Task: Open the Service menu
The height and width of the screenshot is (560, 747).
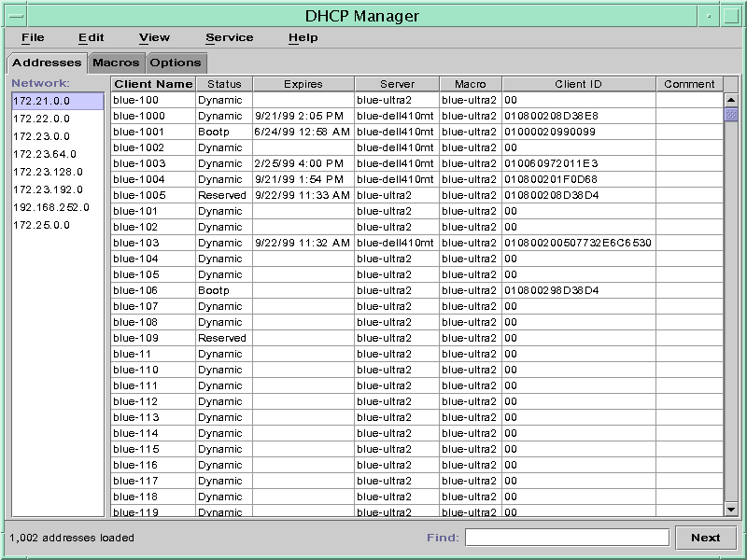Action: 229,37
